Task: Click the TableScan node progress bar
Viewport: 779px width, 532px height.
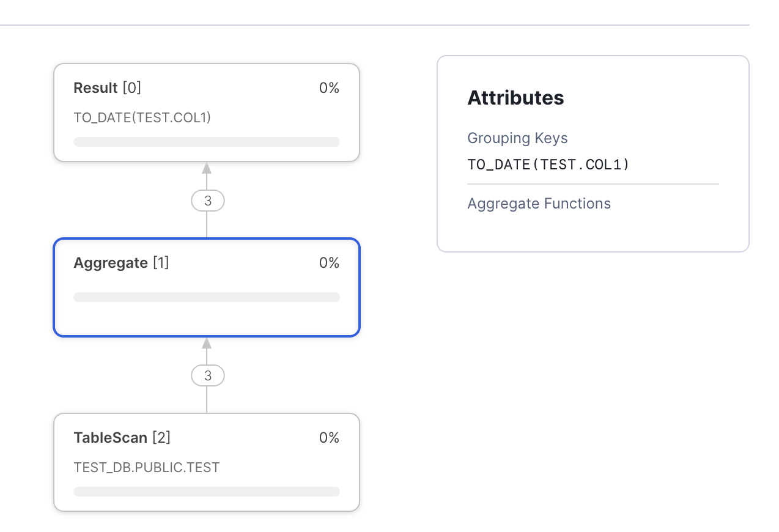Action: tap(206, 492)
